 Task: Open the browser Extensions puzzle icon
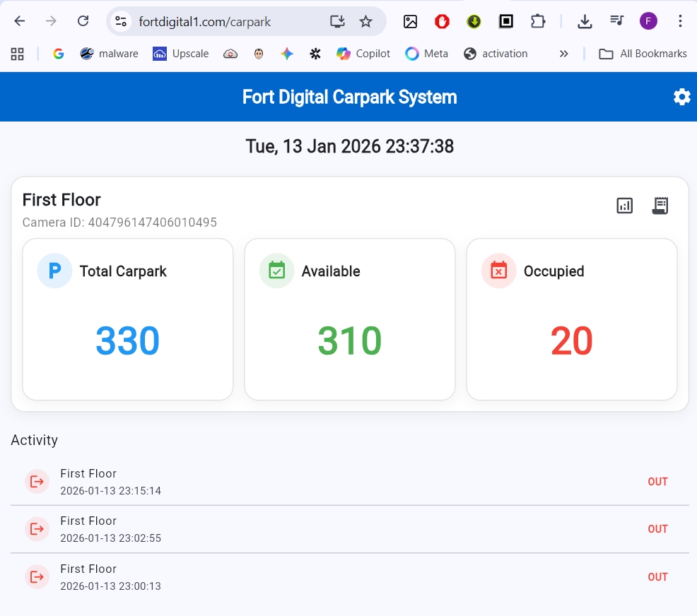[538, 21]
